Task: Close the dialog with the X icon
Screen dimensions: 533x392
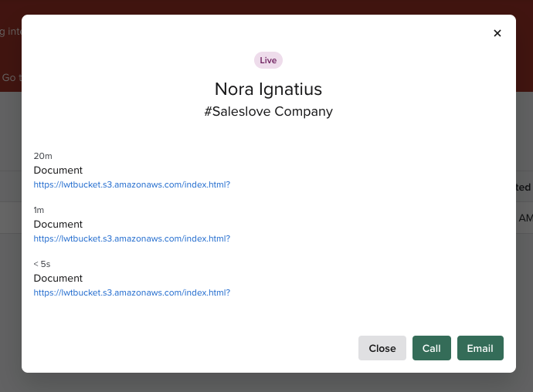Action: coord(497,33)
